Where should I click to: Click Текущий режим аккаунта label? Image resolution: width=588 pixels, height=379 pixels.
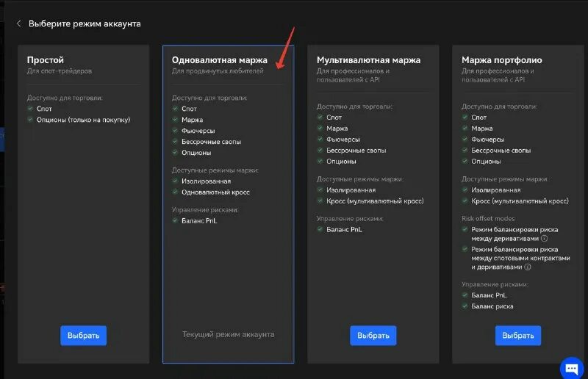coord(228,334)
